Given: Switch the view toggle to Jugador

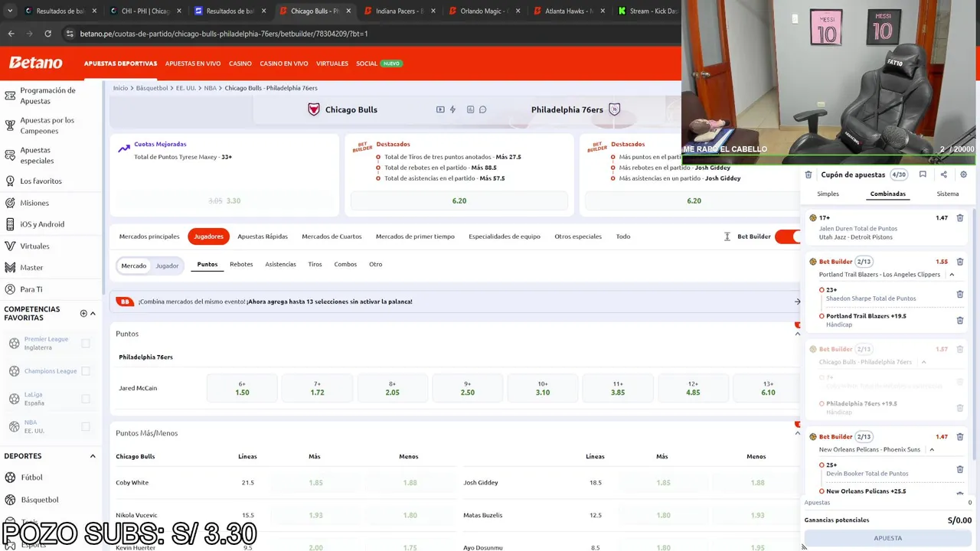Looking at the screenshot, I should 167,266.
